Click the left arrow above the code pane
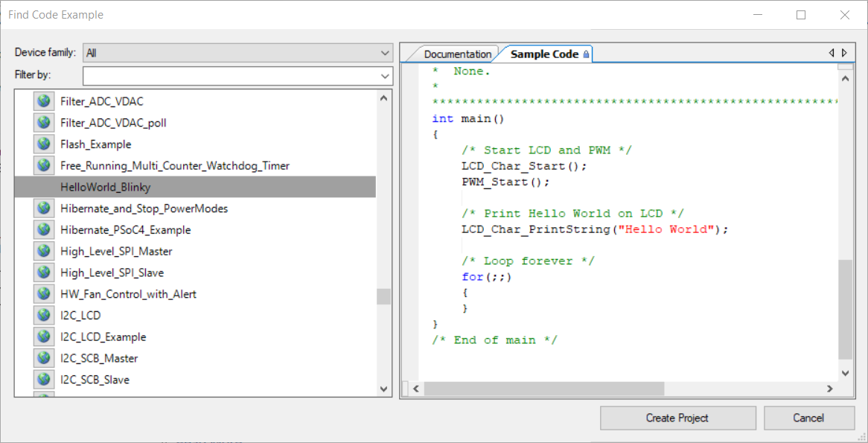This screenshot has height=443, width=868. pyautogui.click(x=832, y=52)
